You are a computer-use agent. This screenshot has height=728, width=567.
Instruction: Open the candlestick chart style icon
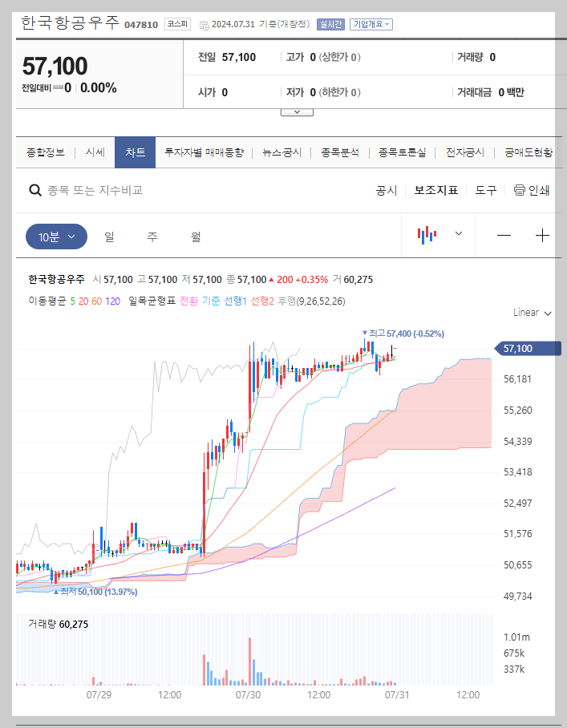coord(427,235)
